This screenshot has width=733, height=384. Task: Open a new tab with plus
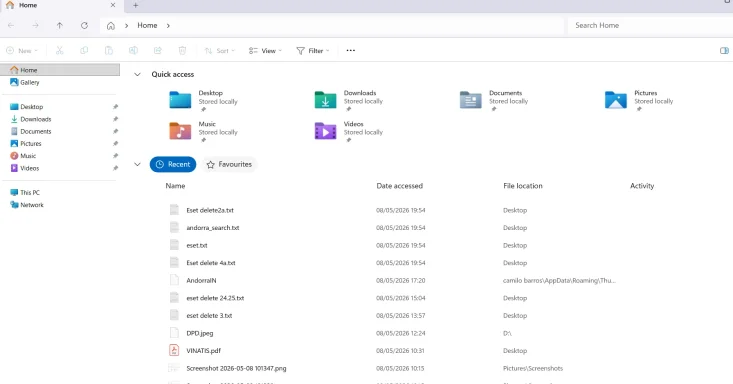[136, 5]
